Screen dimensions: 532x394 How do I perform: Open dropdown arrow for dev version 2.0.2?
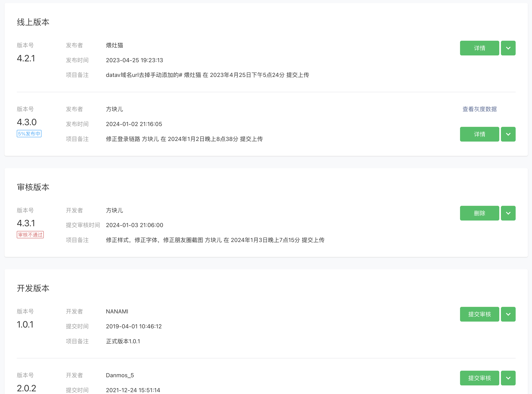click(x=508, y=378)
